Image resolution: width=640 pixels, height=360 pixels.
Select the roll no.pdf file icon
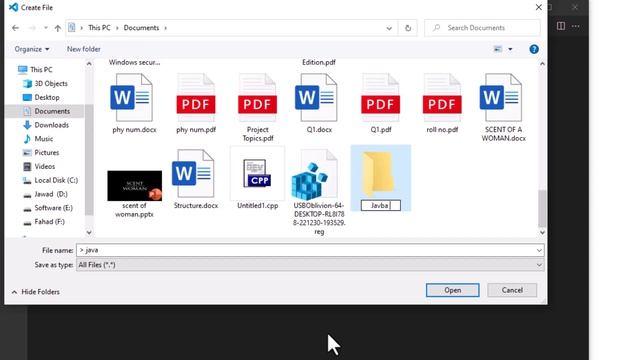(442, 98)
